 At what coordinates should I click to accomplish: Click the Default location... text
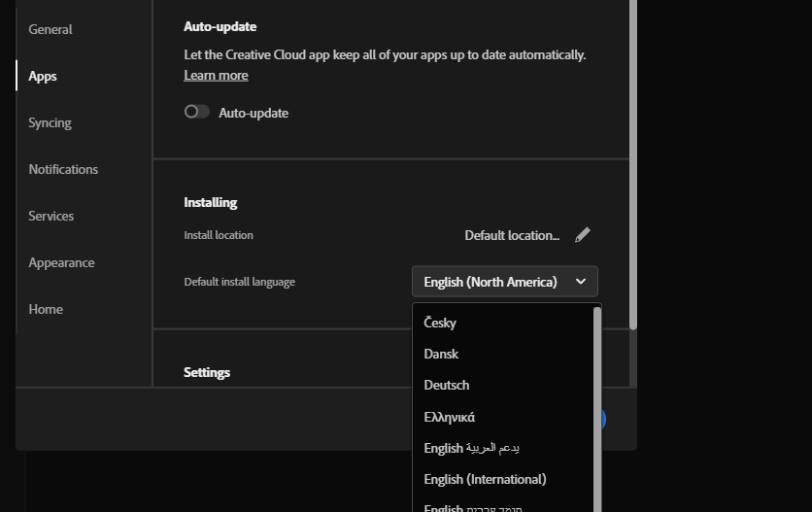(512, 236)
